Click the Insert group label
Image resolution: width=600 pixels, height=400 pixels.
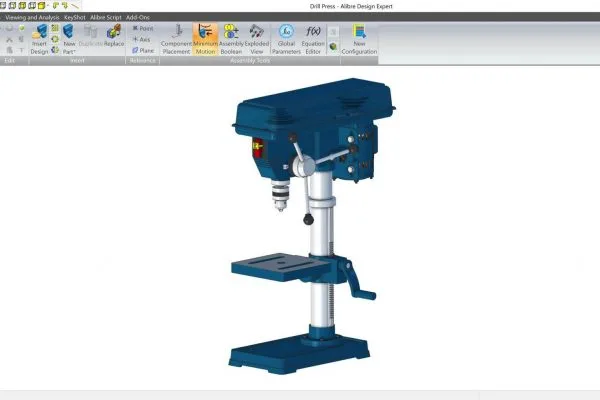pyautogui.click(x=77, y=60)
